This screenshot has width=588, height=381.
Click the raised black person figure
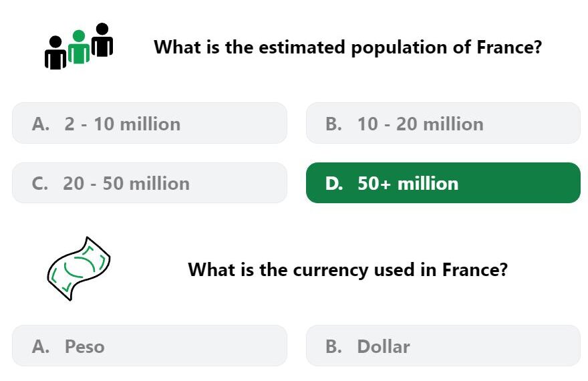coord(102,39)
